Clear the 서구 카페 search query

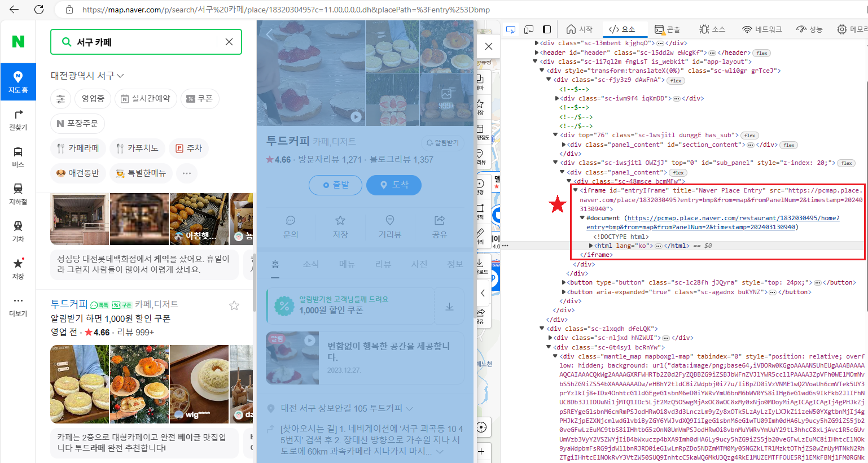click(229, 42)
